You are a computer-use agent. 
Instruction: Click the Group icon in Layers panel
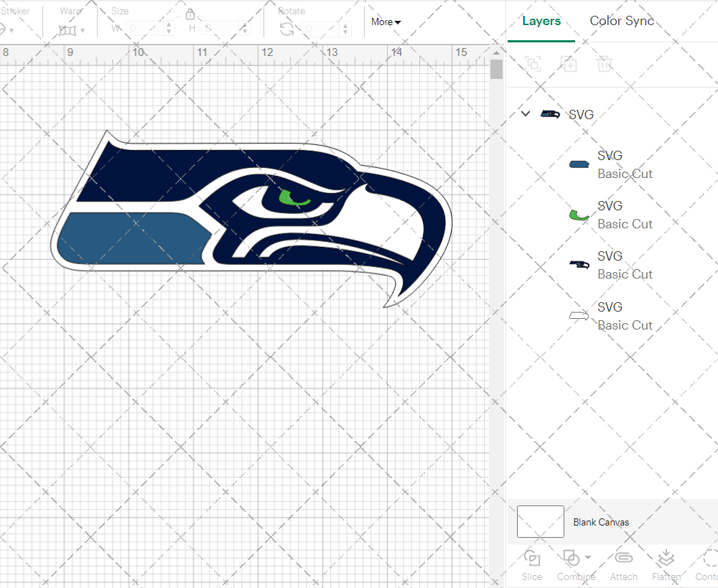533,64
